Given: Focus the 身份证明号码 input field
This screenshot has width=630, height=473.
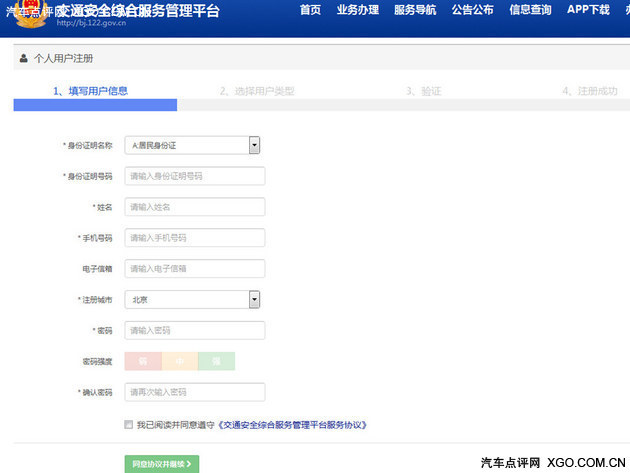Looking at the screenshot, I should coord(195,176).
